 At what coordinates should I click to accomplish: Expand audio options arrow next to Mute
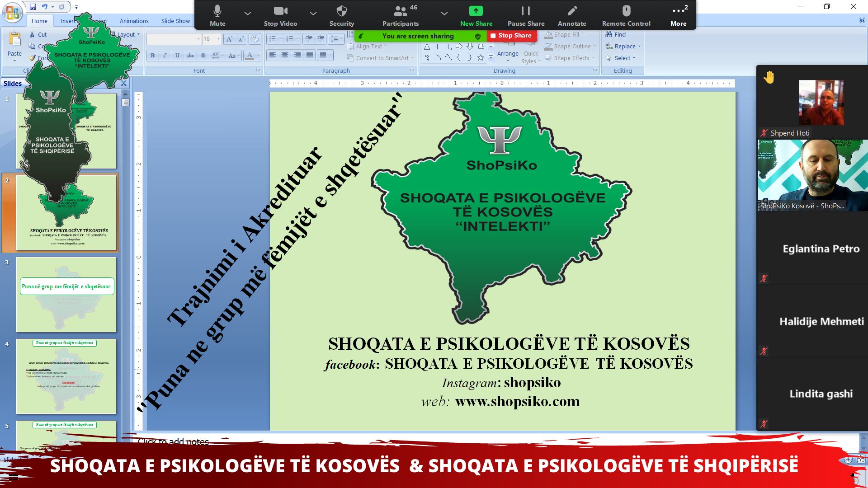[x=247, y=14]
